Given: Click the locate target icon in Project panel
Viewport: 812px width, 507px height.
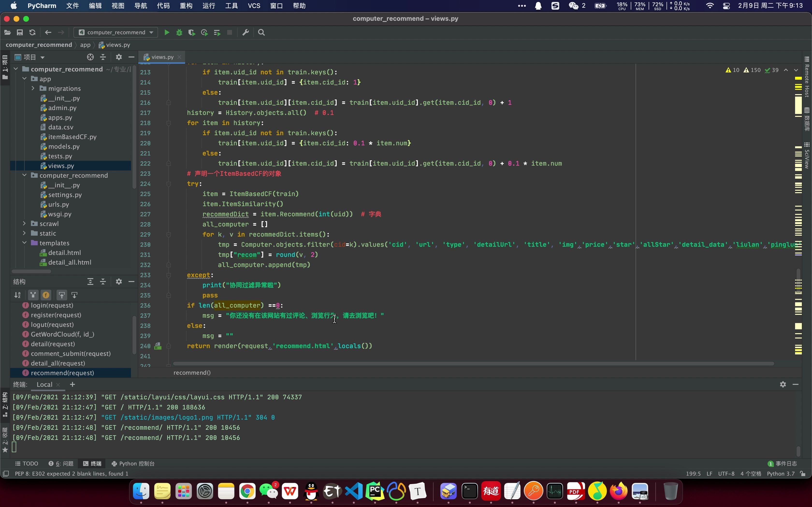Looking at the screenshot, I should 90,57.
